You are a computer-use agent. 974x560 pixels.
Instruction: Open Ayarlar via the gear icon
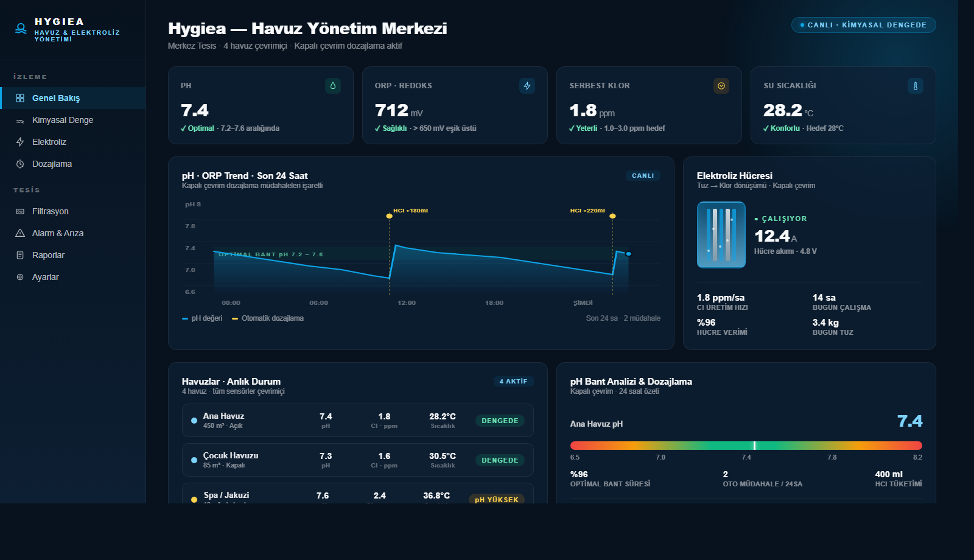click(x=20, y=277)
